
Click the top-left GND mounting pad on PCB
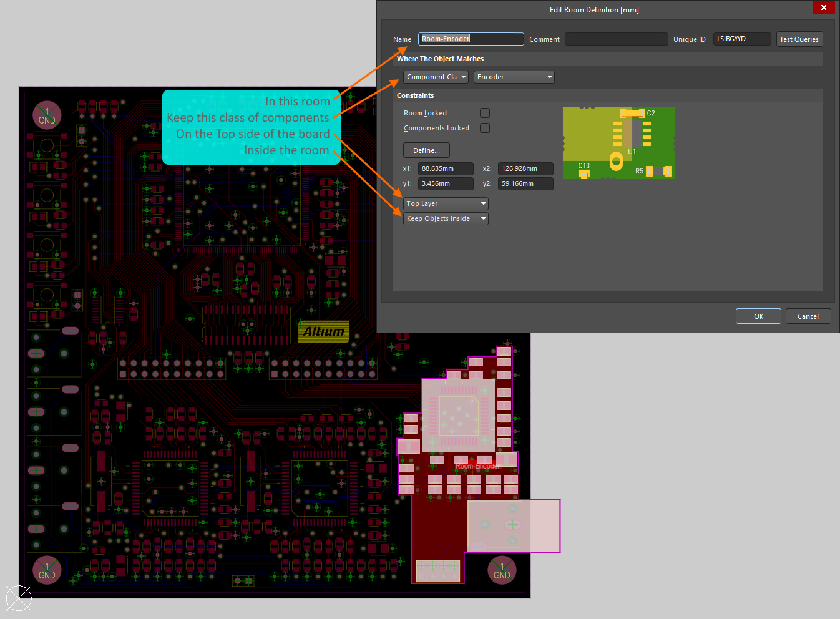pos(47,115)
